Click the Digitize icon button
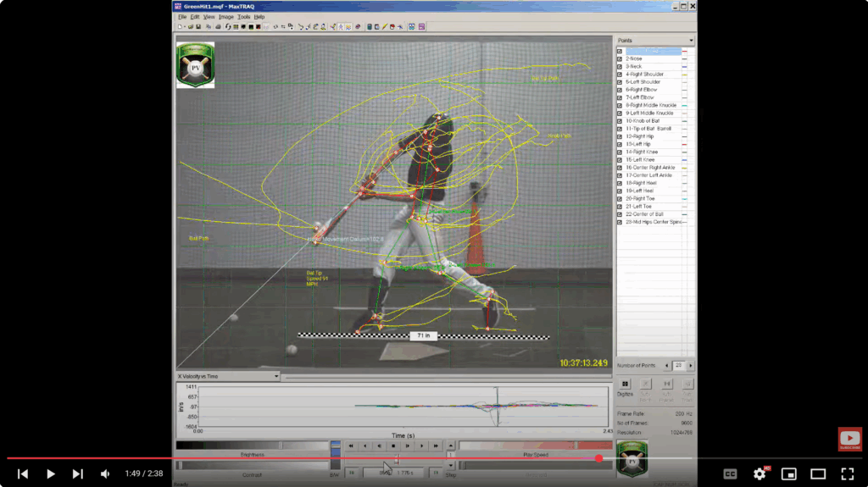The image size is (868, 487). pyautogui.click(x=626, y=384)
